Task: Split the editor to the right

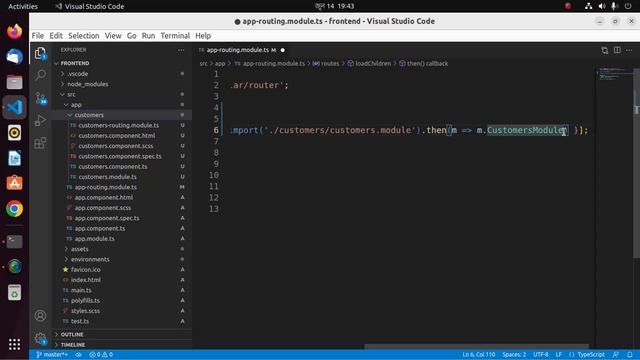Action: [617, 50]
